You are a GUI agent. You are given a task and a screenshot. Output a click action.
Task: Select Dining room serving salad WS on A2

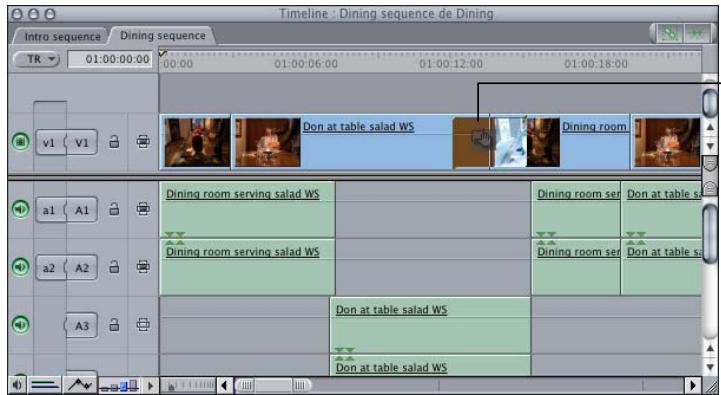(247, 267)
